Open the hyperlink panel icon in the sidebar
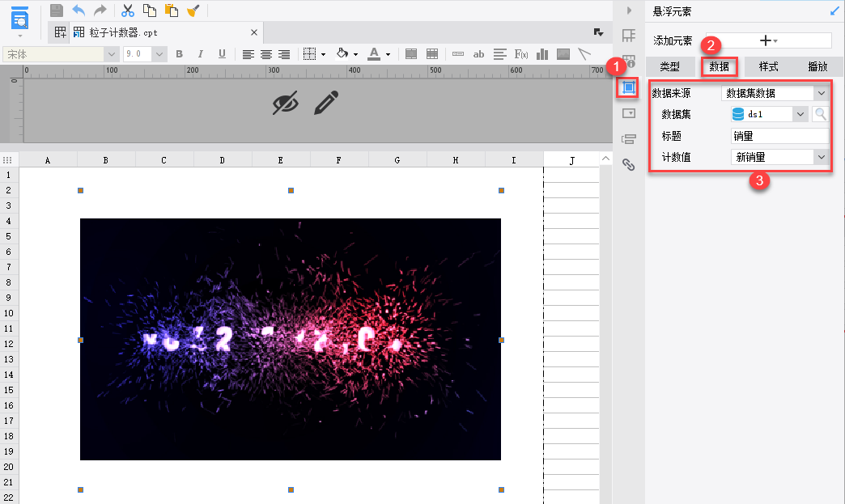 pyautogui.click(x=628, y=165)
